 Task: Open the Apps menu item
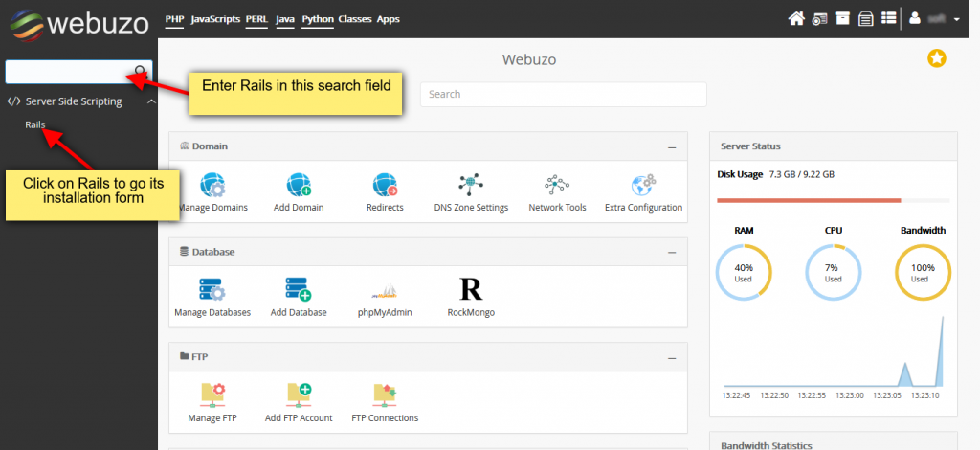tap(388, 19)
